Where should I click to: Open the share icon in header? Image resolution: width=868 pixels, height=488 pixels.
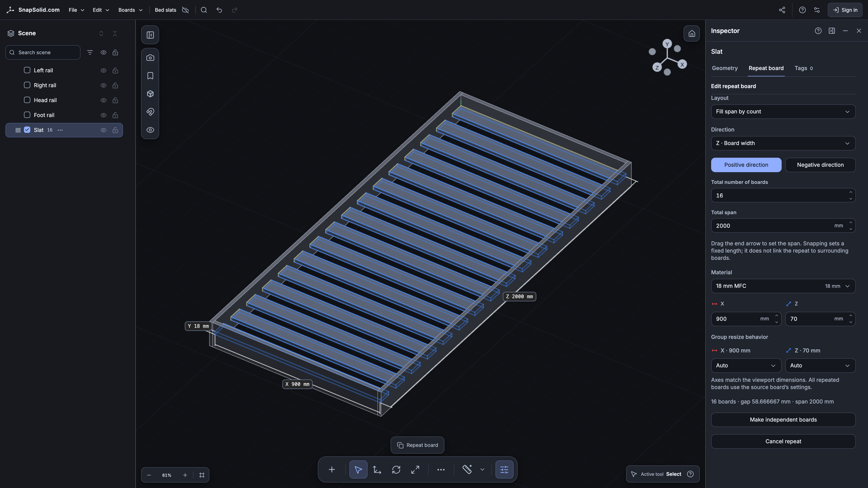point(782,10)
